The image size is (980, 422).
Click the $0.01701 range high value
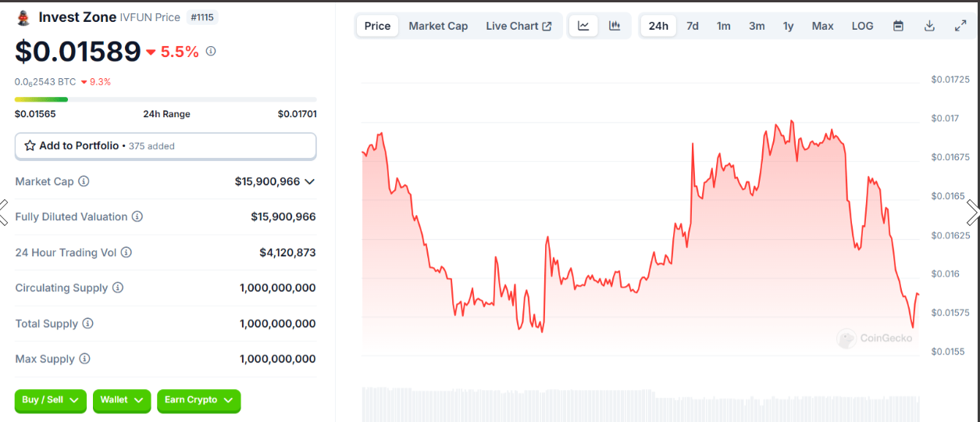point(297,114)
